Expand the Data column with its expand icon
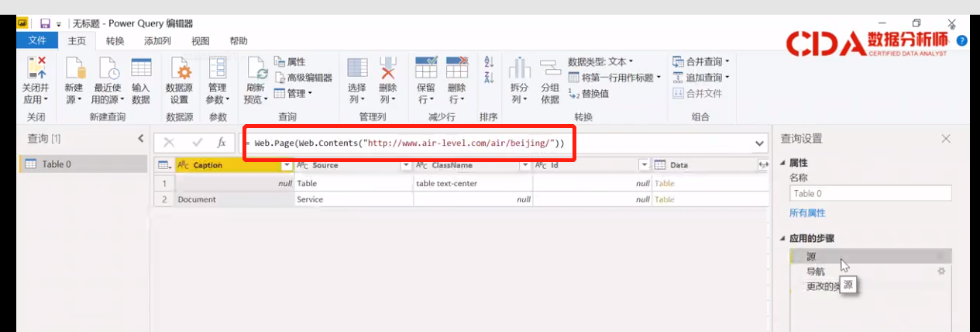 click(763, 165)
